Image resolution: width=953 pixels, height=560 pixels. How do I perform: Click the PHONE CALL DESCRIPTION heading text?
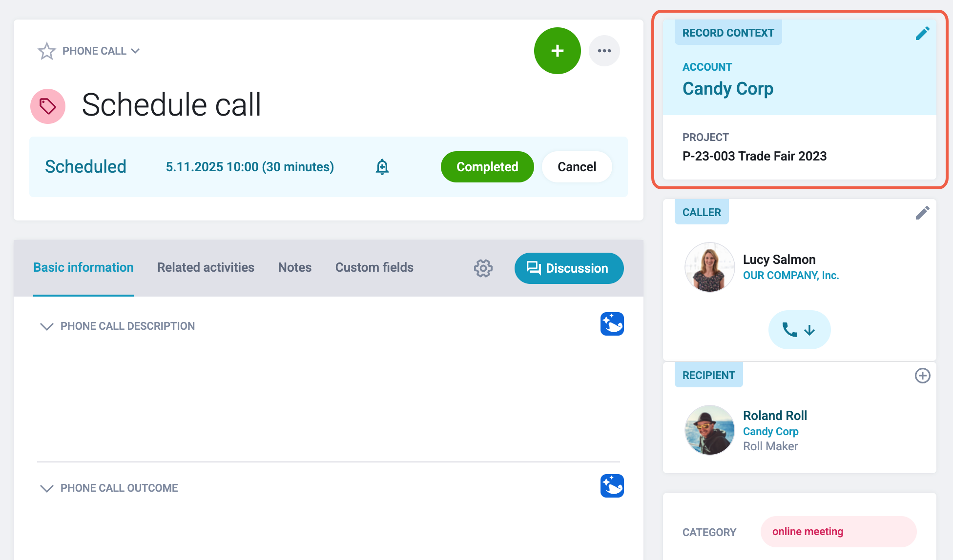pos(127,326)
